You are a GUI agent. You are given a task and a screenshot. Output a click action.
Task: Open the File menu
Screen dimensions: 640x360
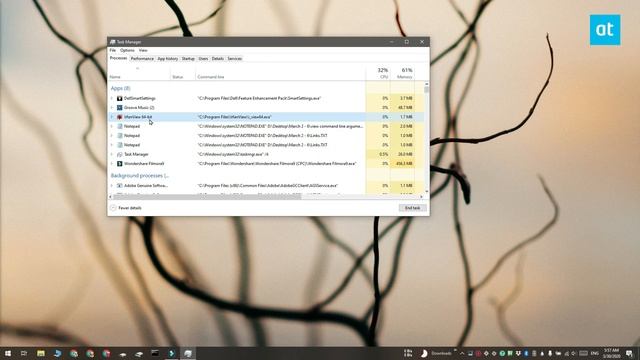[x=113, y=50]
